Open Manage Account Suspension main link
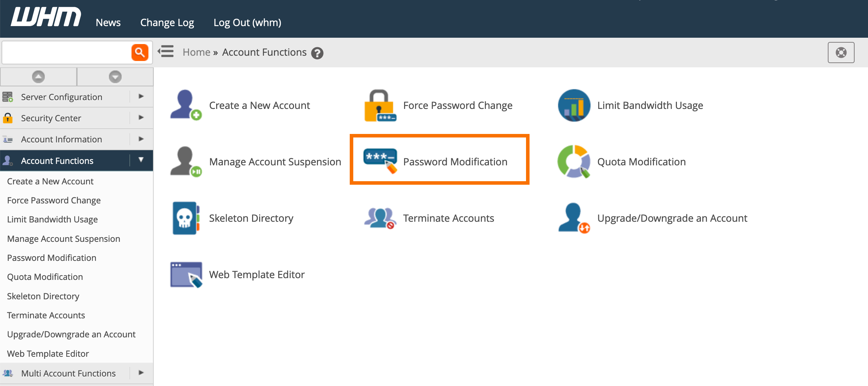868x386 pixels. [275, 162]
